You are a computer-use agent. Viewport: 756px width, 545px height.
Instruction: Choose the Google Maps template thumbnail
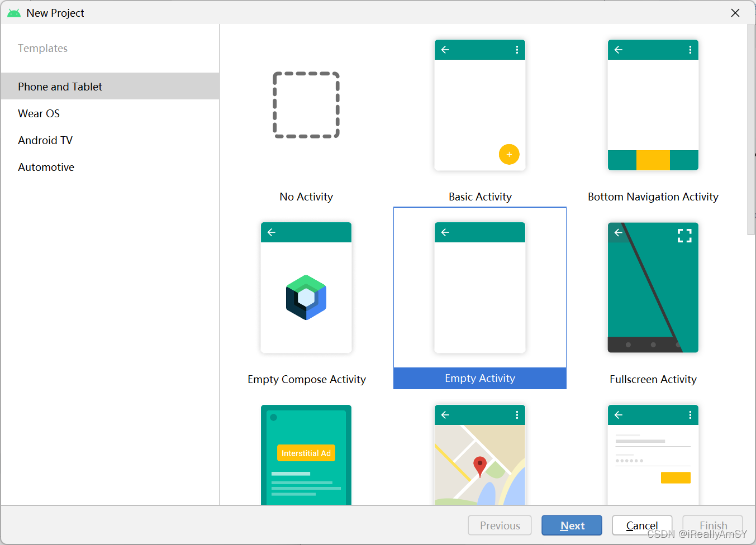(x=480, y=455)
